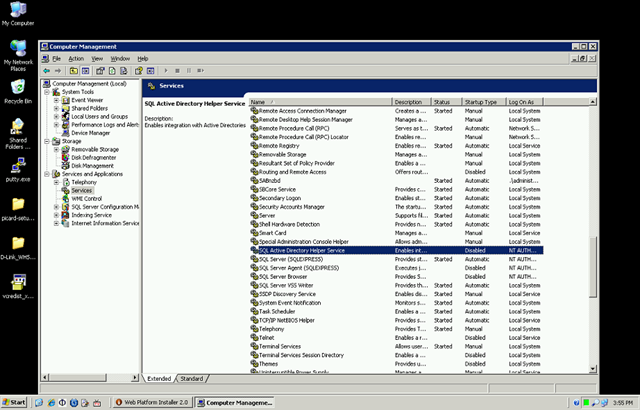Screen dimensions: 640x410
Task: Click the Stop Service toolbar icon
Action: pos(177,71)
